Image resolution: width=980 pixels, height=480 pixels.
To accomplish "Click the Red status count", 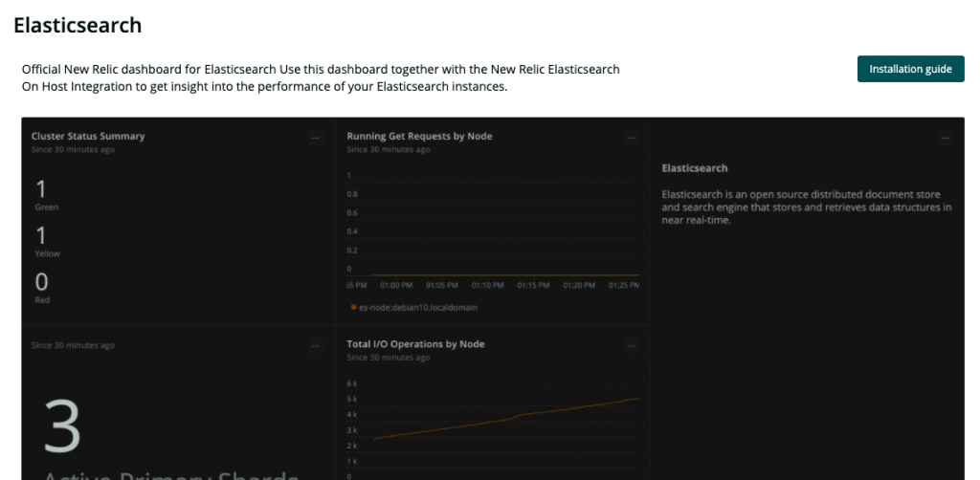I will point(41,282).
